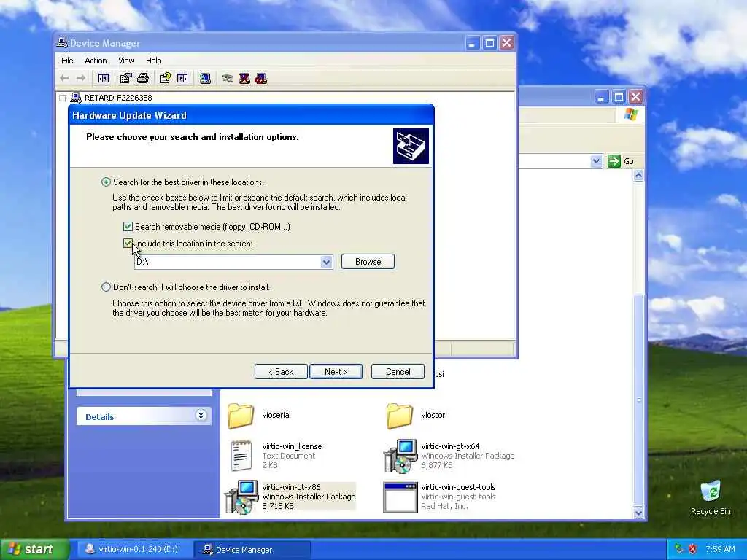Select the virtio-win-gt-x64 installer icon

tap(400, 456)
